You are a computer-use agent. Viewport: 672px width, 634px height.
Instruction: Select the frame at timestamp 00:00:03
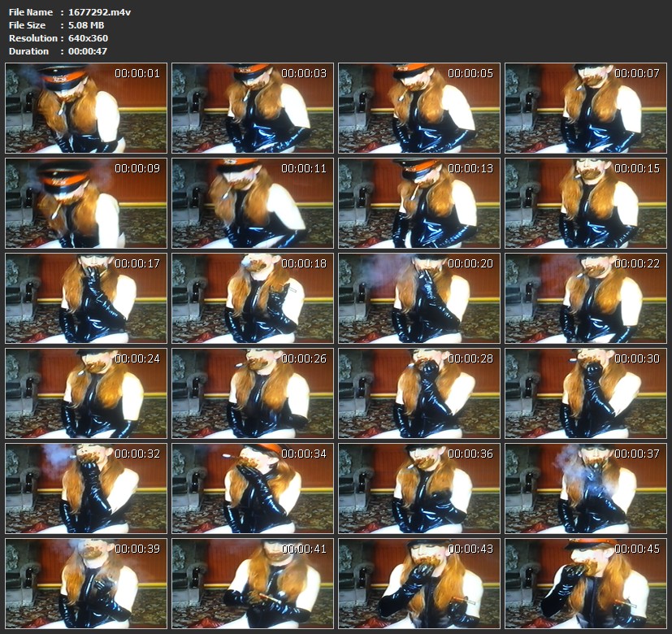point(253,108)
